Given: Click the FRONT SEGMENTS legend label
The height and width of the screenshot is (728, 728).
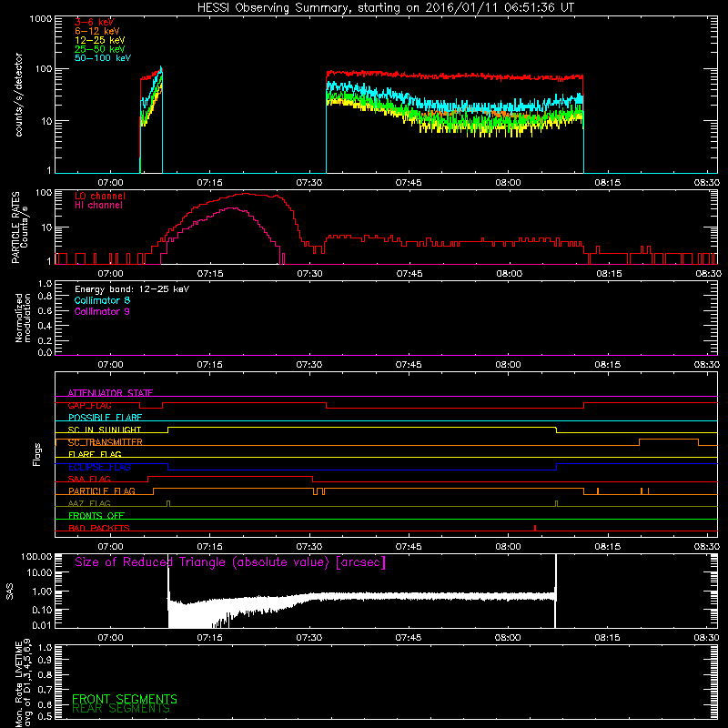Looking at the screenshot, I should click(x=125, y=699).
